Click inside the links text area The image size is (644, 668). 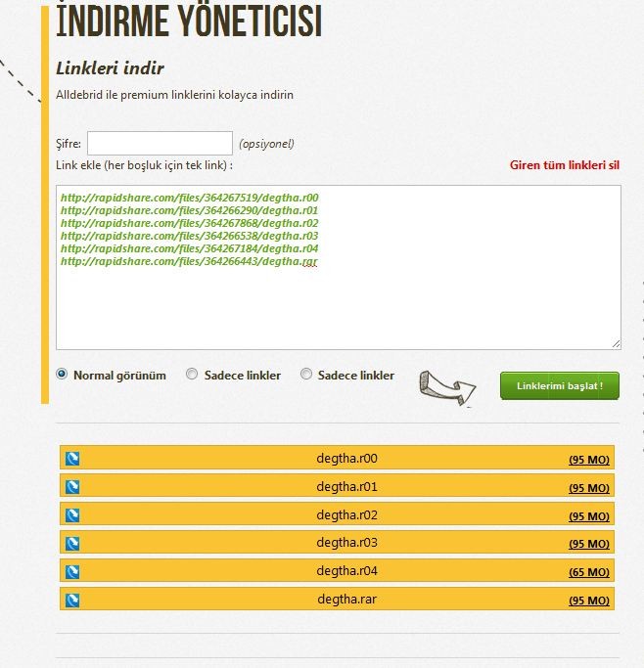tap(339, 268)
